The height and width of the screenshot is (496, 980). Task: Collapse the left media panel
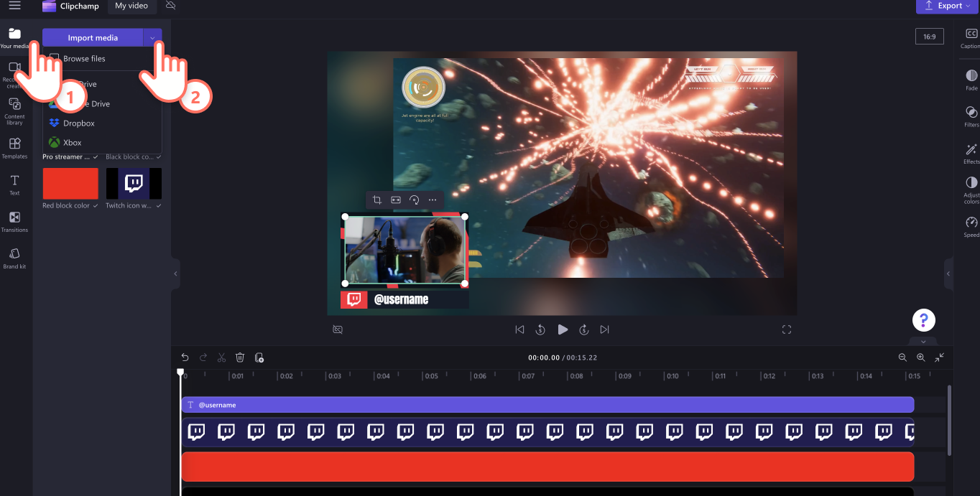(x=175, y=273)
